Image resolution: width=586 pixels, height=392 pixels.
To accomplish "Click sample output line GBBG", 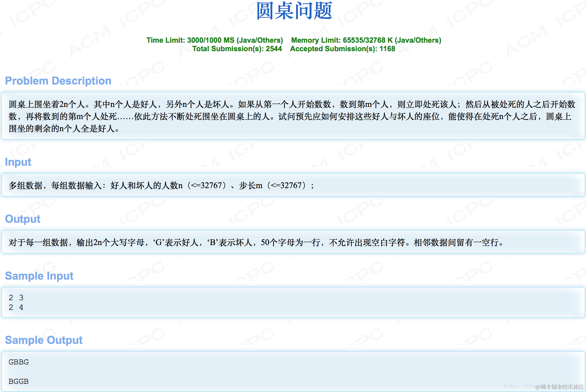I will pos(19,362).
